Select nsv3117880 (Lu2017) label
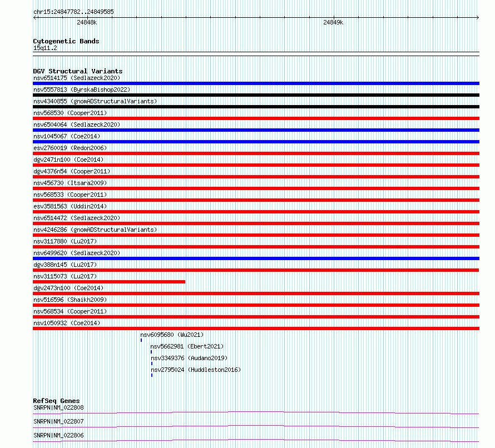Viewport: 495px width, 448px height. click(65, 241)
